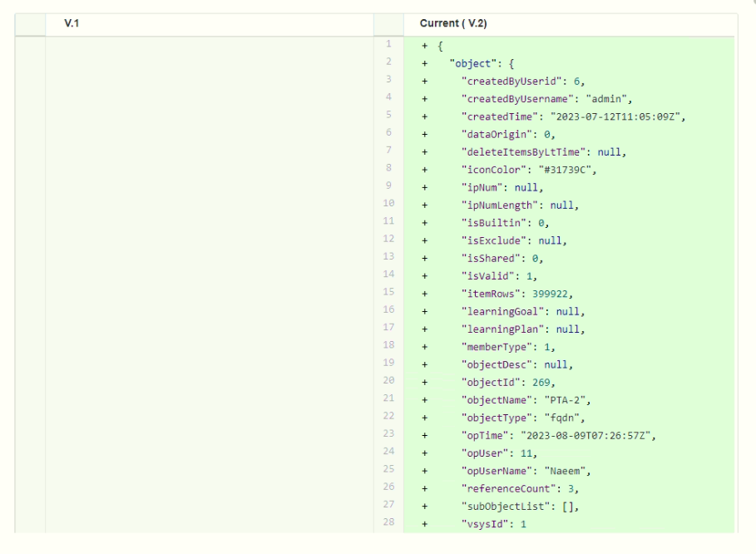Click line number 28 in the gutter

click(x=388, y=522)
